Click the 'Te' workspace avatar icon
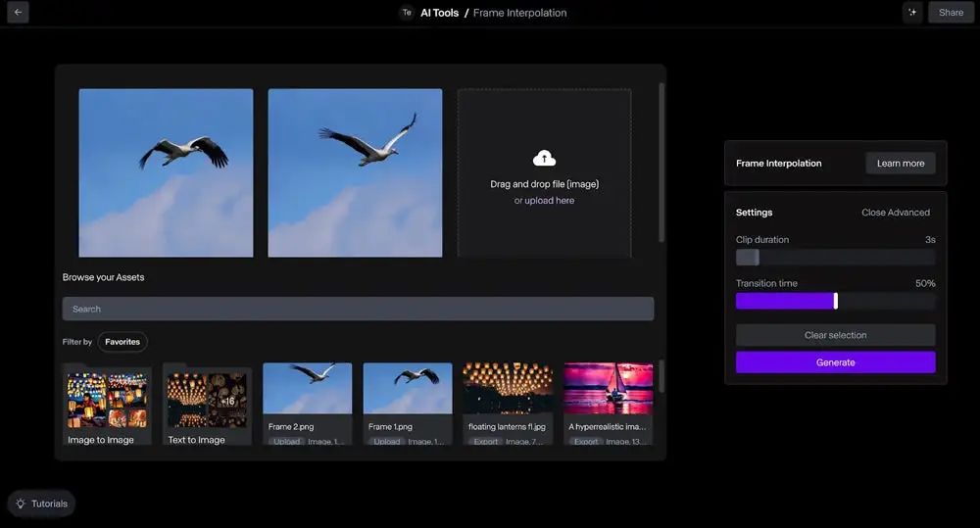The height and width of the screenshot is (528, 980). pyautogui.click(x=407, y=13)
